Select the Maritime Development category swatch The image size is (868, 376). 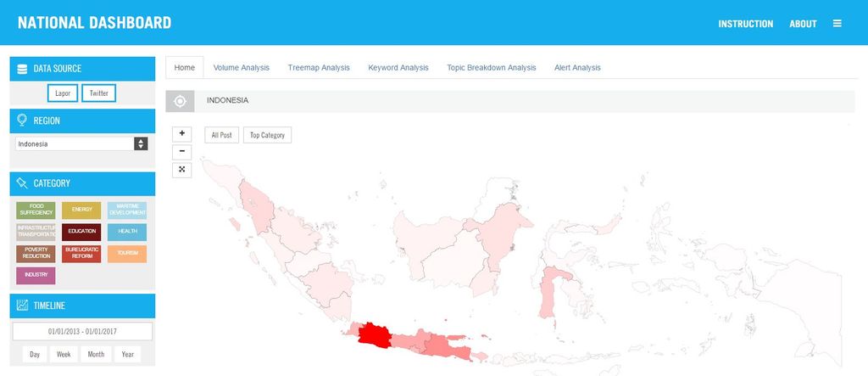click(x=127, y=210)
